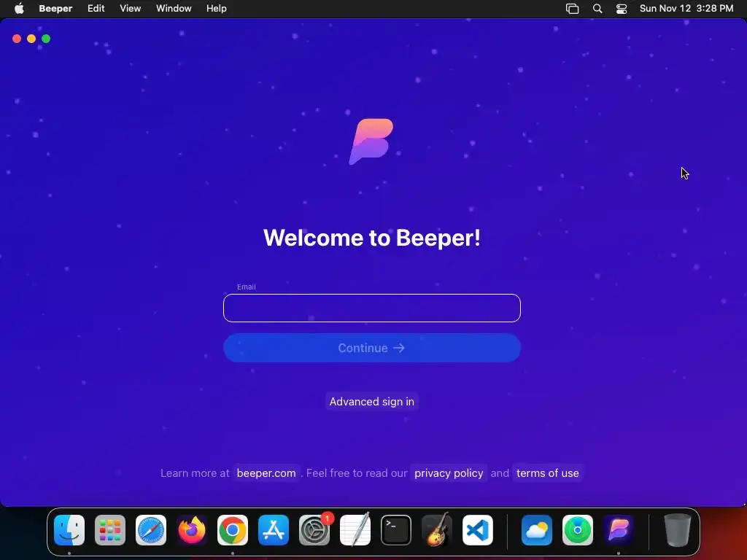The width and height of the screenshot is (747, 560).
Task: Open the Weather app from the Dock
Action: pos(537,530)
